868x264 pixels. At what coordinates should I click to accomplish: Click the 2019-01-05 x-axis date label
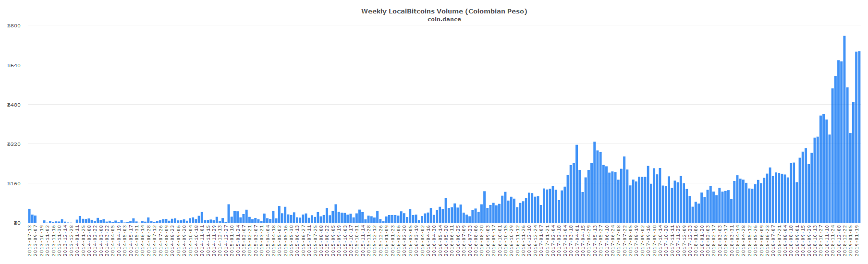coord(851,240)
